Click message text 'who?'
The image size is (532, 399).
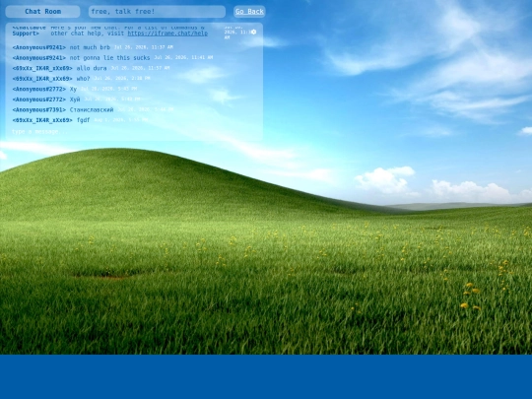[x=83, y=79]
